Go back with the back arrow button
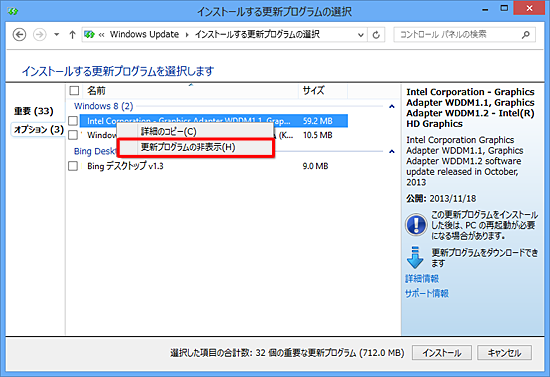 pos(19,34)
